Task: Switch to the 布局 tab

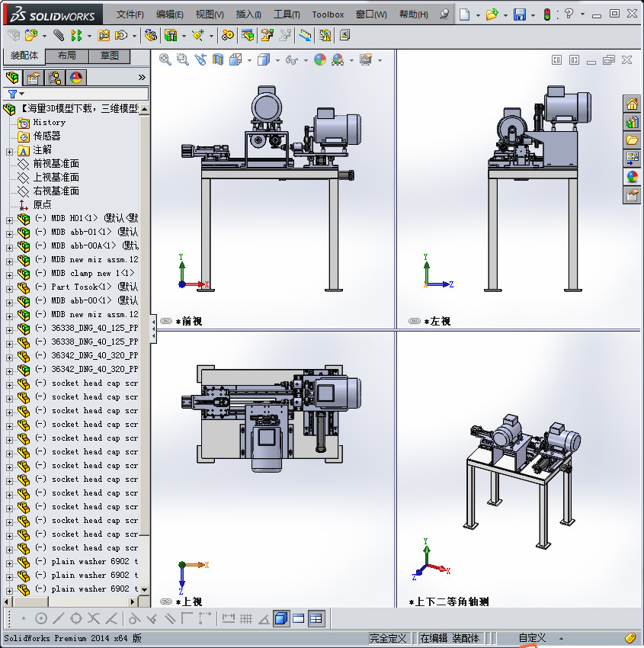Action: pyautogui.click(x=66, y=56)
